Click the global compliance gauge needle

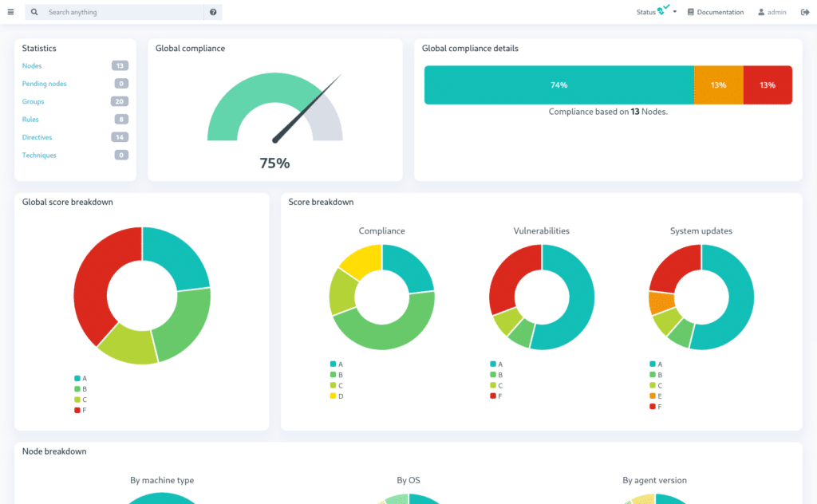coord(307,108)
